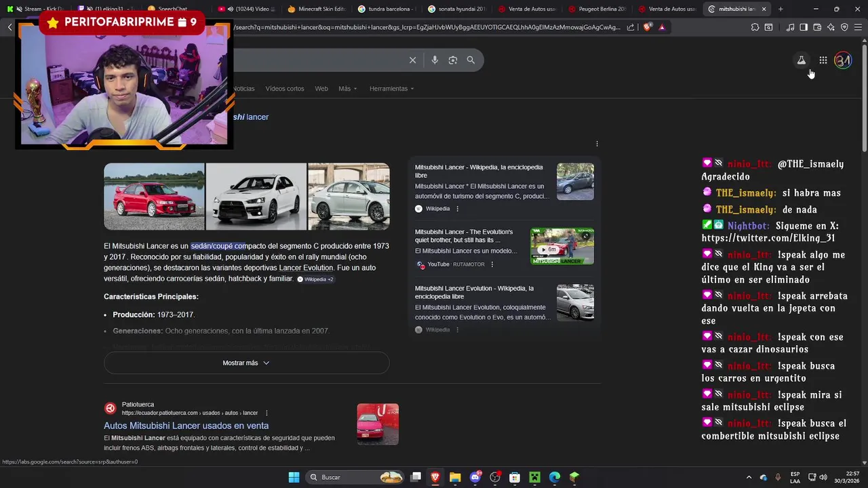Click the Windows taskbar Buscar field
Screen dimensions: 868x488
355,477
